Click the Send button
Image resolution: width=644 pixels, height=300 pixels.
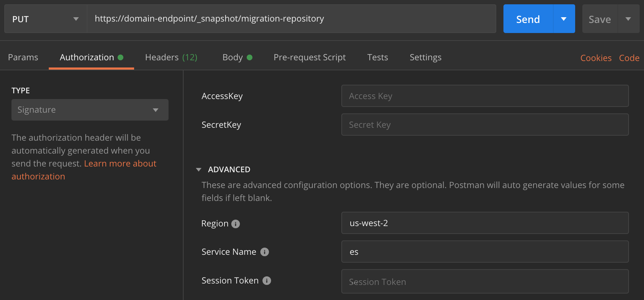pos(527,19)
